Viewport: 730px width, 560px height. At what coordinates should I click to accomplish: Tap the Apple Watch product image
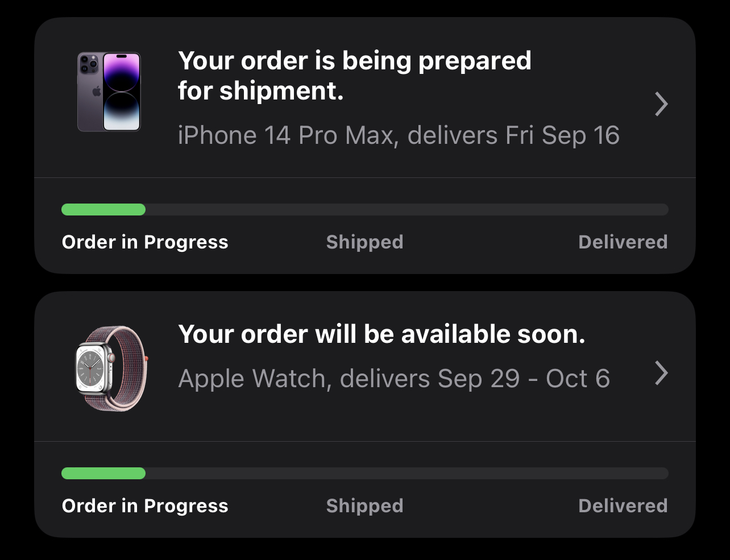coord(111,368)
